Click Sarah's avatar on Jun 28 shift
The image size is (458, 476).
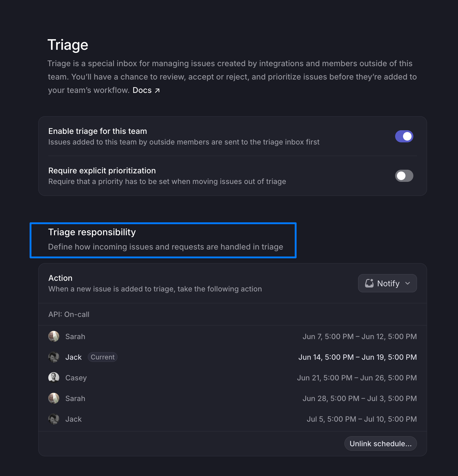point(54,398)
